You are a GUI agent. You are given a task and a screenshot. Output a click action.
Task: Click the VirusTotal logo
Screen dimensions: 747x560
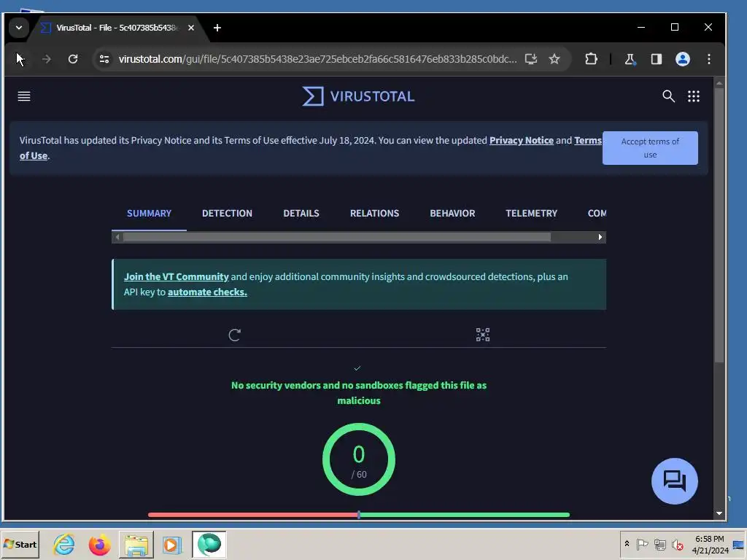tap(358, 96)
